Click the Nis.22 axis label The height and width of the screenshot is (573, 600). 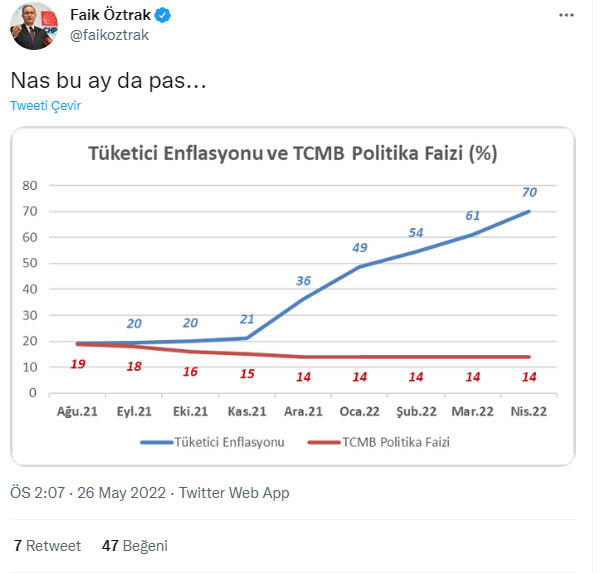coord(529,411)
